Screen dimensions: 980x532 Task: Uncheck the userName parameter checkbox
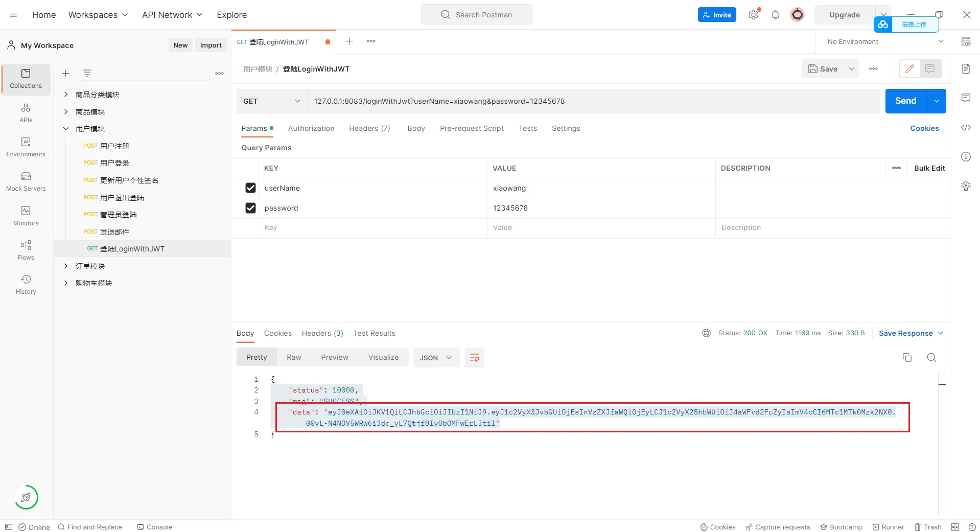coord(250,188)
